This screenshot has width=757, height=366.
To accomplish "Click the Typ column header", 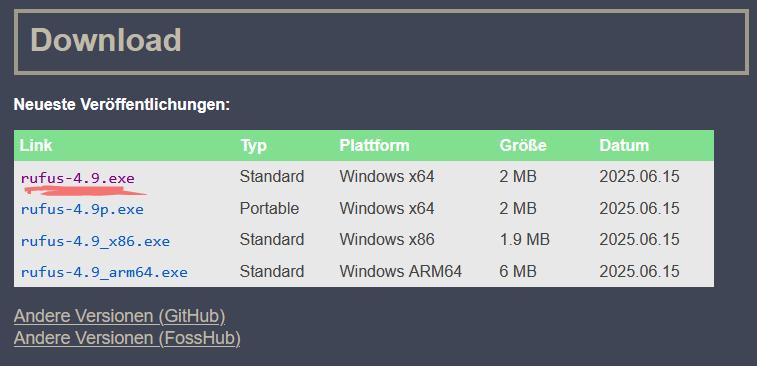I will click(x=253, y=145).
